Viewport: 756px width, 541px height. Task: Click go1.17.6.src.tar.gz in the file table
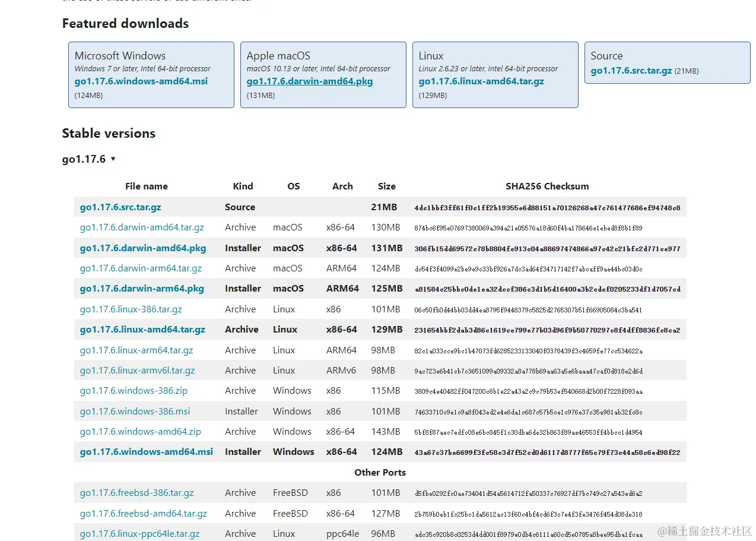point(120,207)
